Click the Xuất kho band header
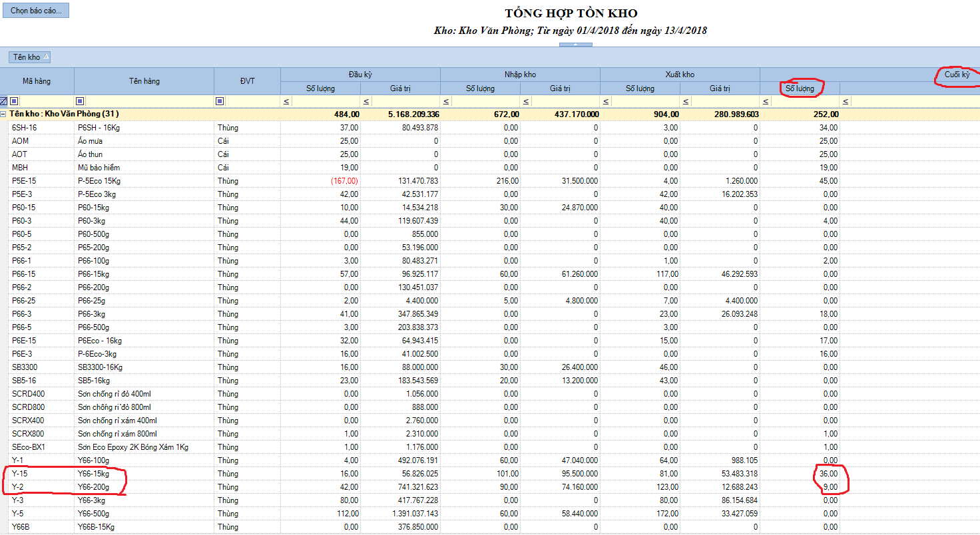This screenshot has width=980, height=535. [680, 75]
